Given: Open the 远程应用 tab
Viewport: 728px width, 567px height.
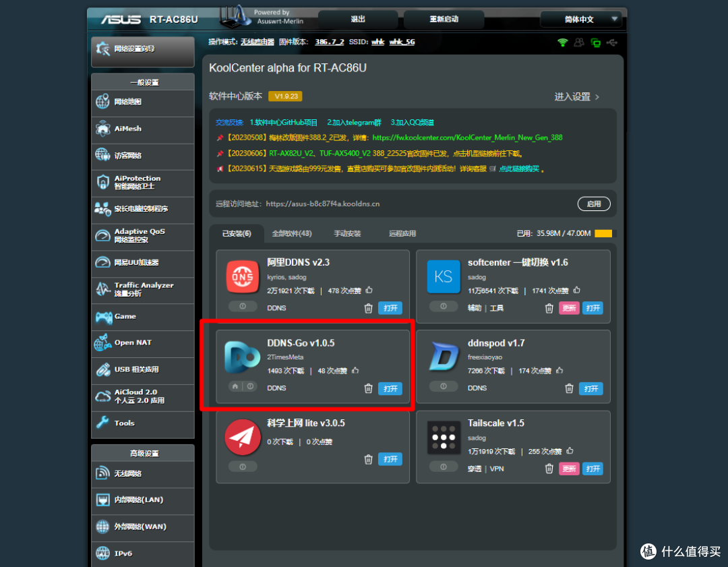Looking at the screenshot, I should 402,233.
